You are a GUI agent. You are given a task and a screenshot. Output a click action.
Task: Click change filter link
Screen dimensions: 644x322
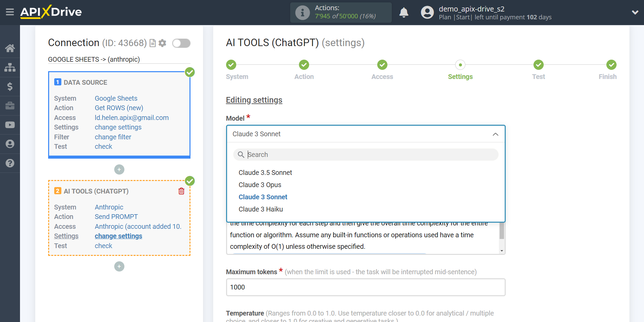tap(113, 137)
